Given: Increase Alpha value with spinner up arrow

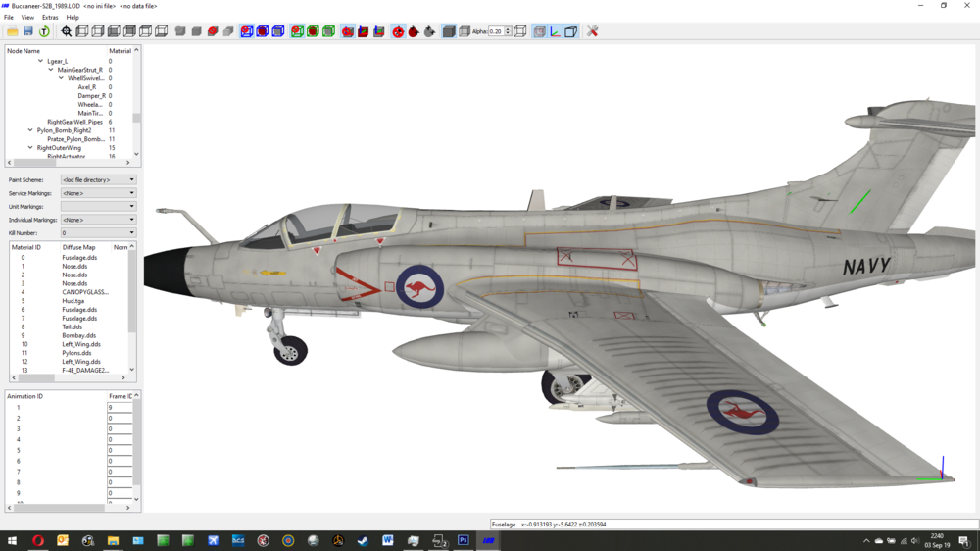Looking at the screenshot, I should [508, 29].
